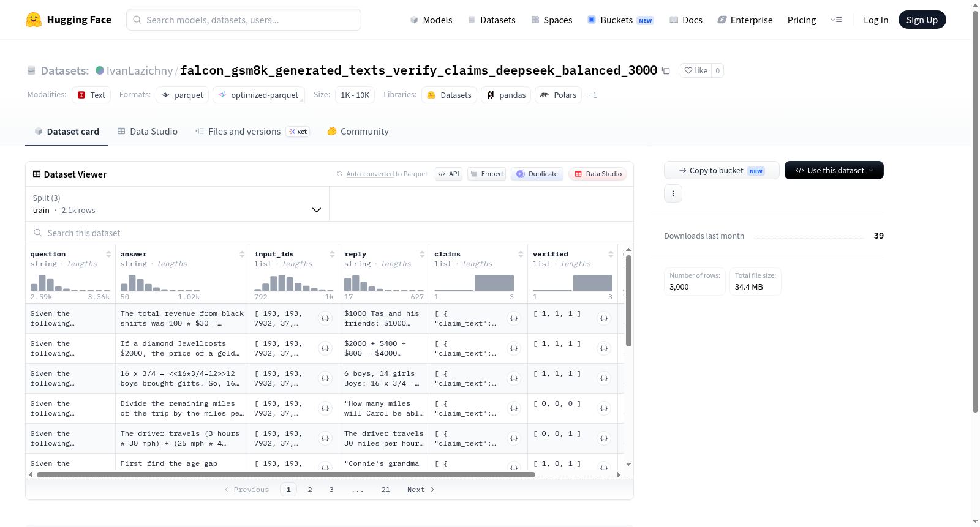Select the parquet format tag
The image size is (980, 527).
[x=183, y=95]
